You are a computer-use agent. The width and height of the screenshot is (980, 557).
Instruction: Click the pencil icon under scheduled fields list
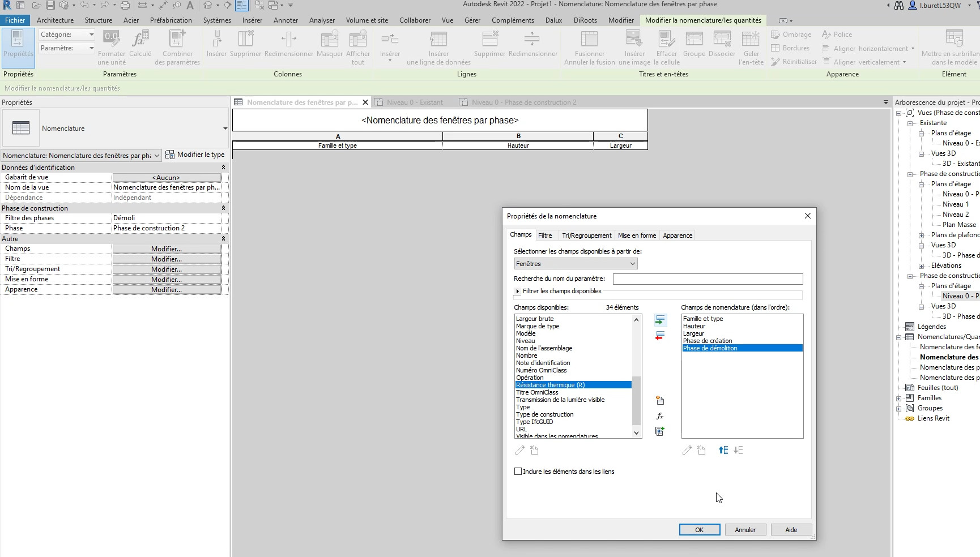point(687,451)
